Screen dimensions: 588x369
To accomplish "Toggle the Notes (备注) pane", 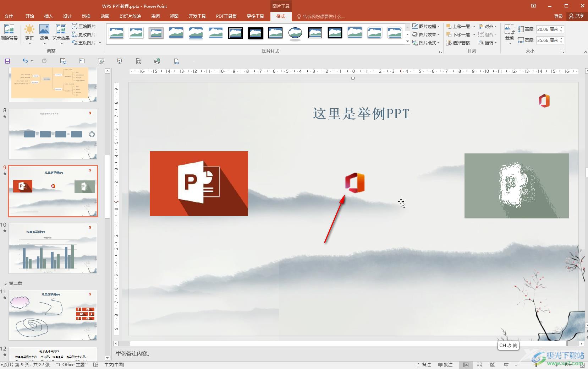I will (x=424, y=365).
